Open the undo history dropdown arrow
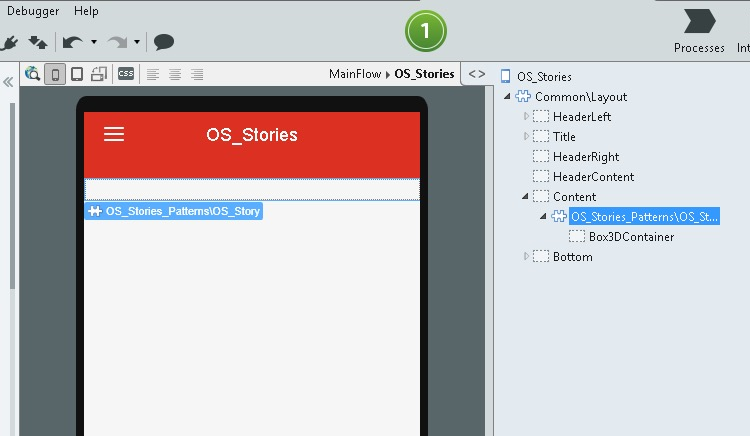 pyautogui.click(x=94, y=42)
